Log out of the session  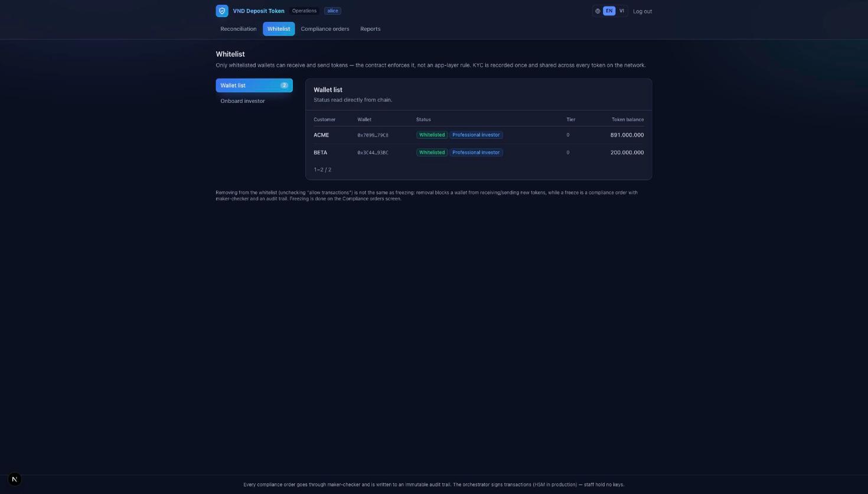point(642,11)
